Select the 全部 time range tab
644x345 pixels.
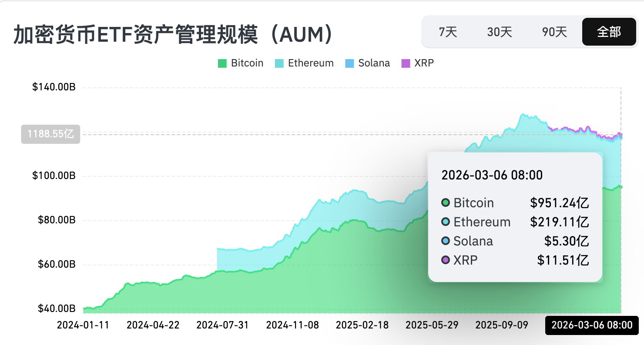[x=609, y=32]
